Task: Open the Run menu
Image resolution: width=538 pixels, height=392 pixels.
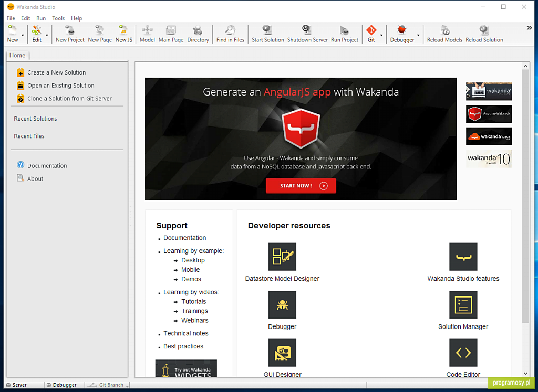Action: pyautogui.click(x=41, y=18)
